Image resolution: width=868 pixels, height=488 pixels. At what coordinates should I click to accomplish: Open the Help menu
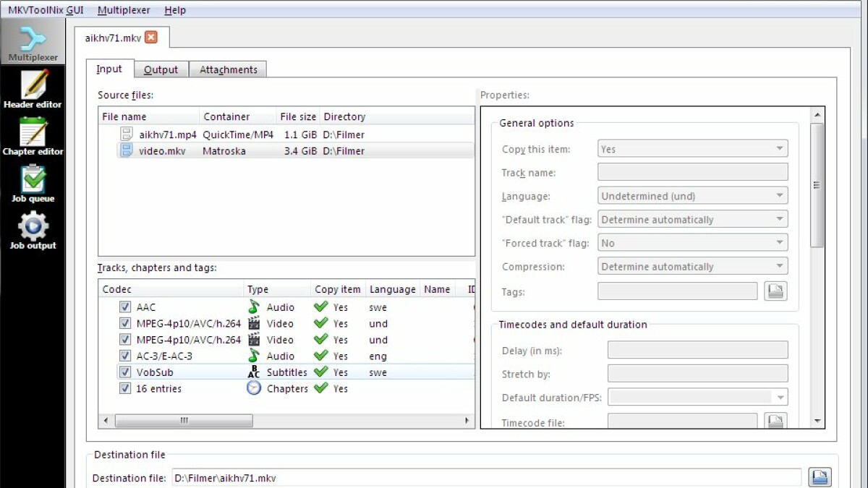pyautogui.click(x=175, y=10)
